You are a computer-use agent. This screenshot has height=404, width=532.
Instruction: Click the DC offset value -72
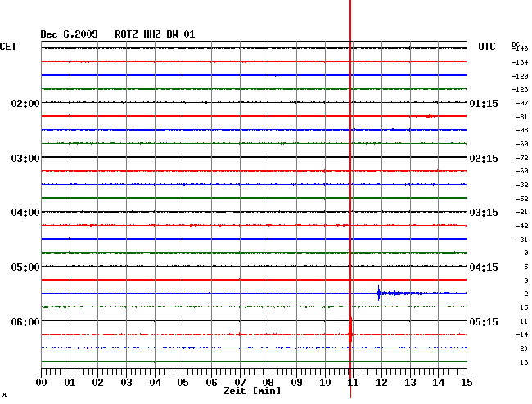point(522,158)
